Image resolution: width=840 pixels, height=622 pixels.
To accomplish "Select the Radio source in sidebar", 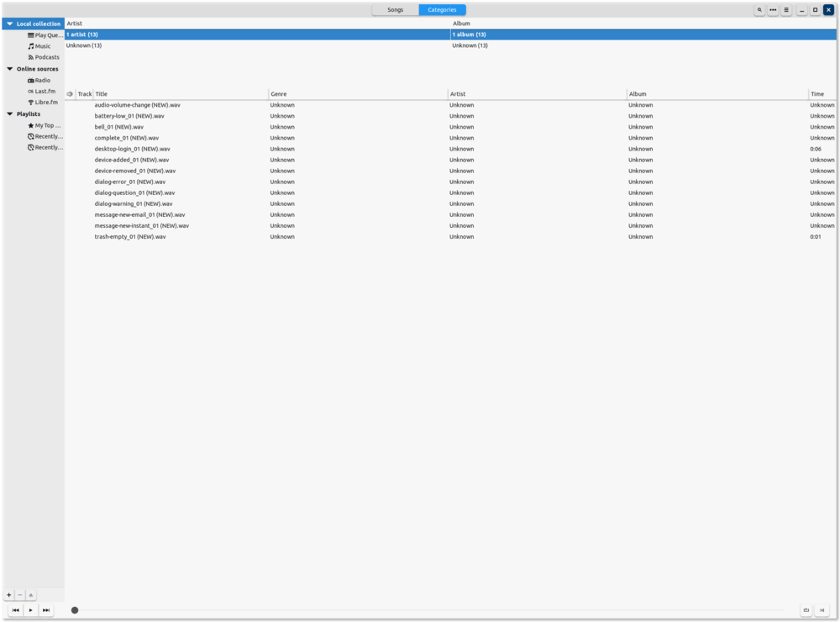I will (42, 80).
